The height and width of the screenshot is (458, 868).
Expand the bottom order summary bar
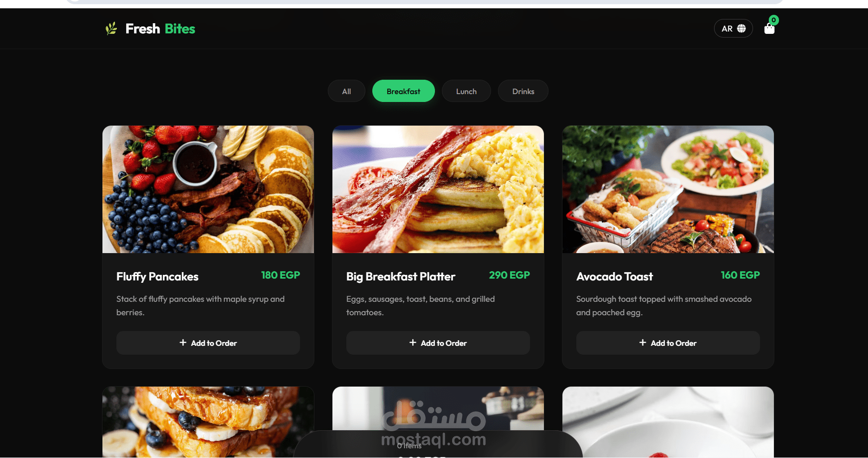coord(438,445)
